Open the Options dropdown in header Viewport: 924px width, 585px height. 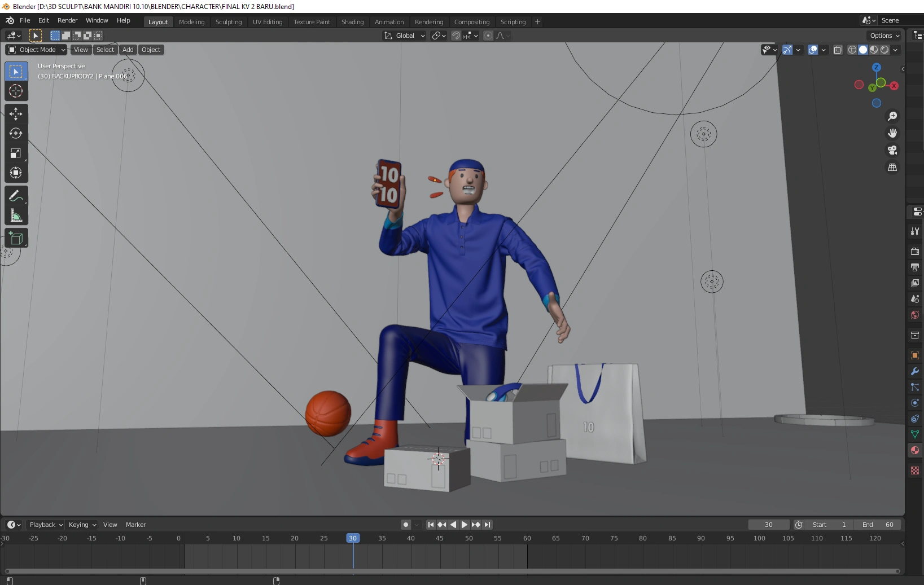[x=884, y=36]
